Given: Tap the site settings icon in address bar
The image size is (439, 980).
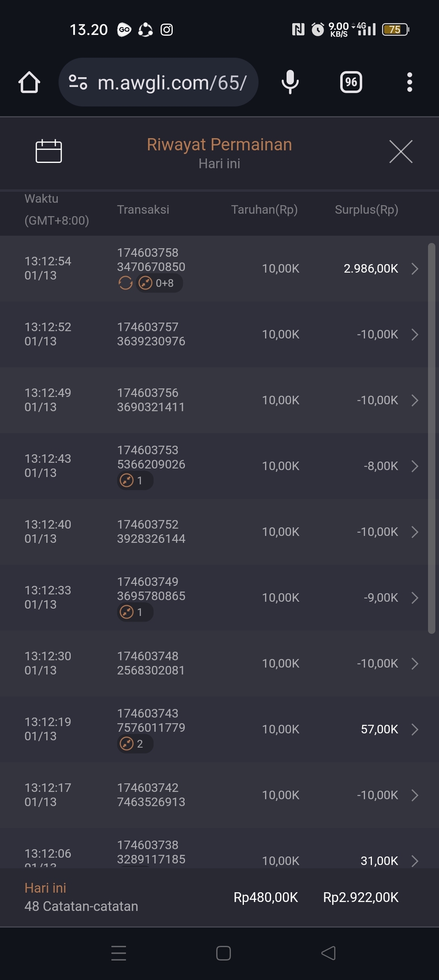Looking at the screenshot, I should (x=78, y=82).
